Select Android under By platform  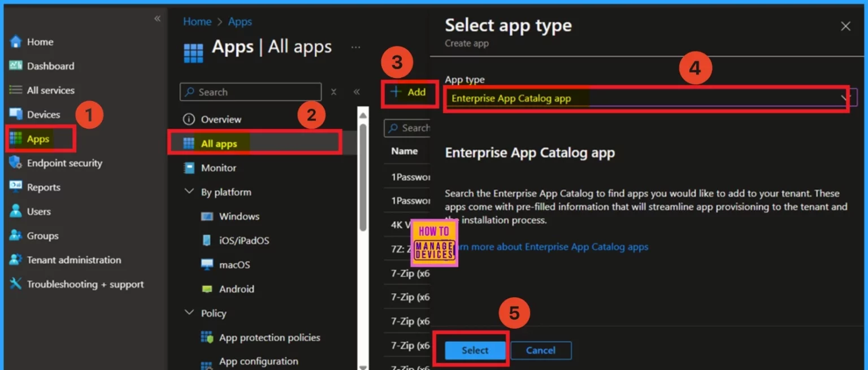237,289
